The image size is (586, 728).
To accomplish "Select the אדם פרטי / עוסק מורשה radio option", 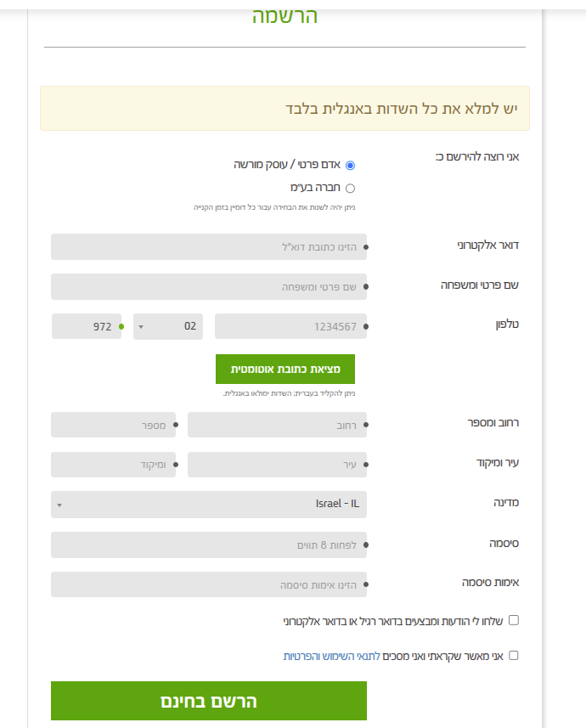I will click(350, 166).
